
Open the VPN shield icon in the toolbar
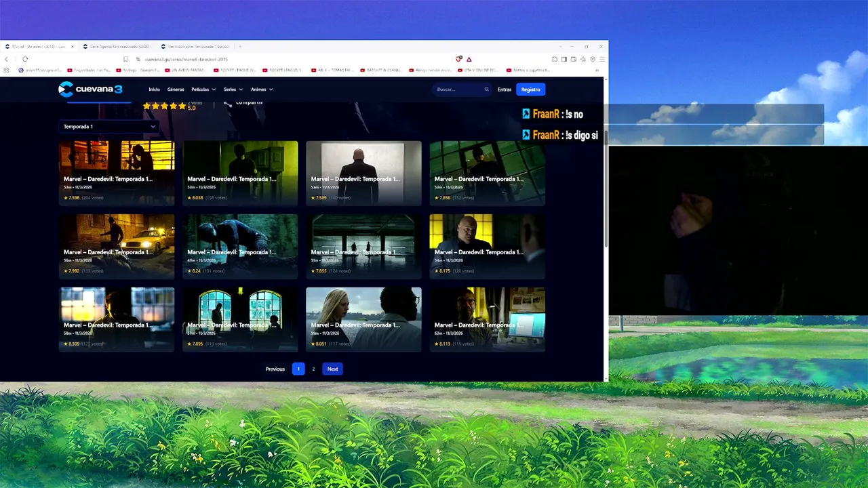[593, 59]
